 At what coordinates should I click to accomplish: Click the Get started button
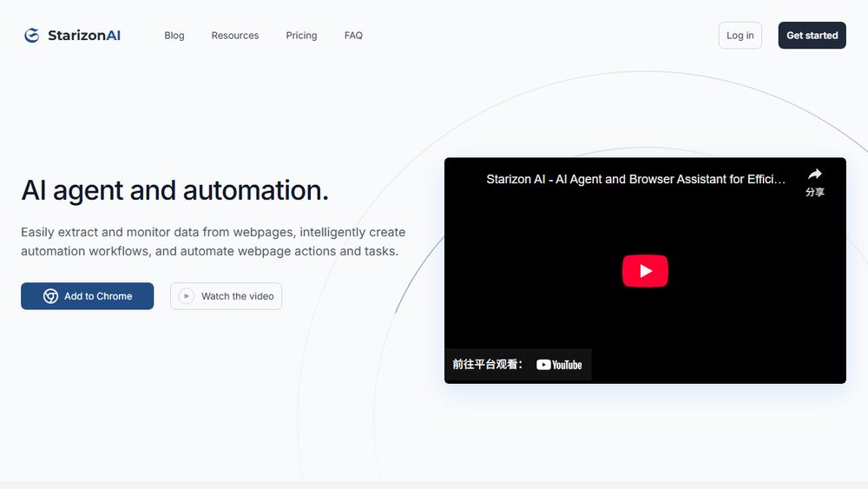tap(812, 36)
